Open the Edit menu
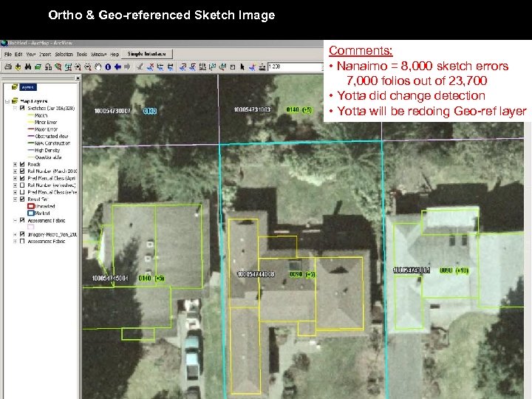This screenshot has height=399, width=532. click(18, 54)
